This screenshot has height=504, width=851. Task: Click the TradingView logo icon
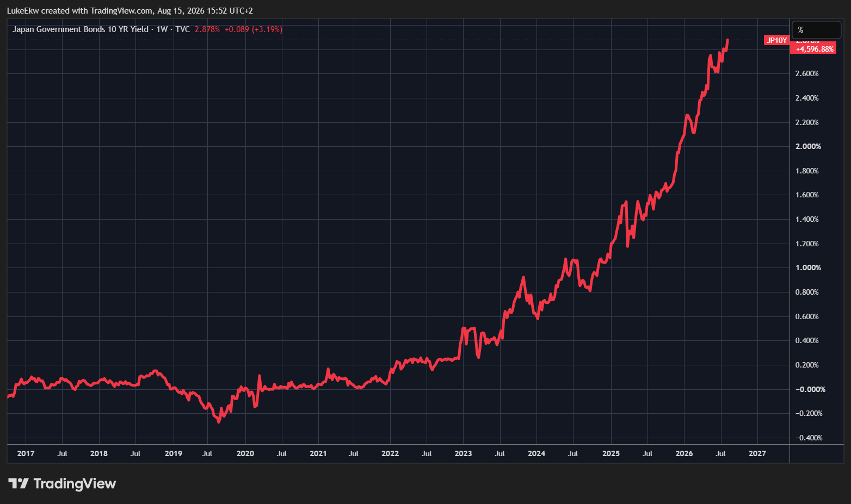[x=18, y=483]
